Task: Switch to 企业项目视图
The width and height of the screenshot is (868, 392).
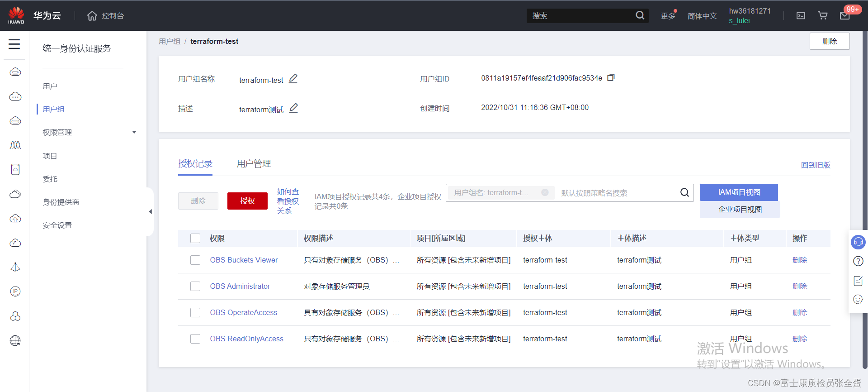Action: pyautogui.click(x=740, y=210)
